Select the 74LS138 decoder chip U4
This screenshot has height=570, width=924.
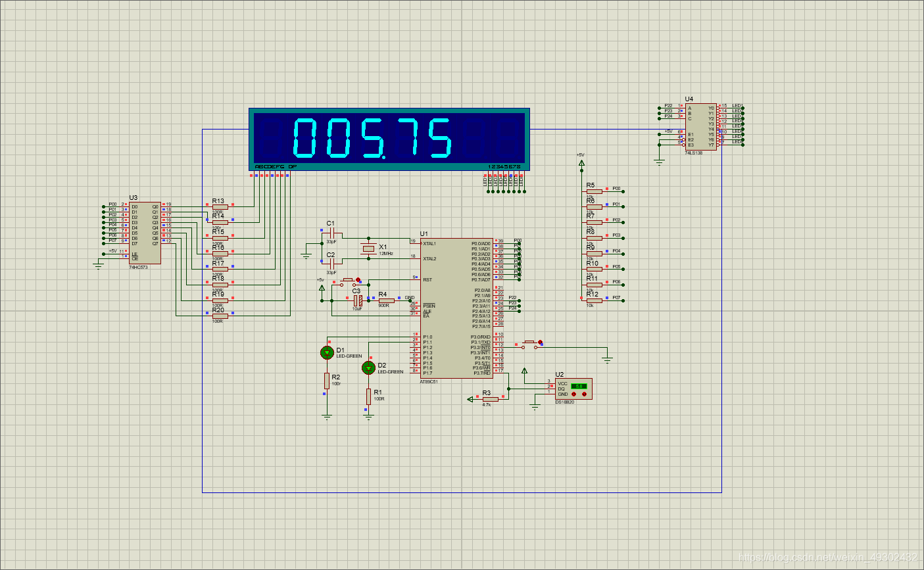click(x=701, y=126)
